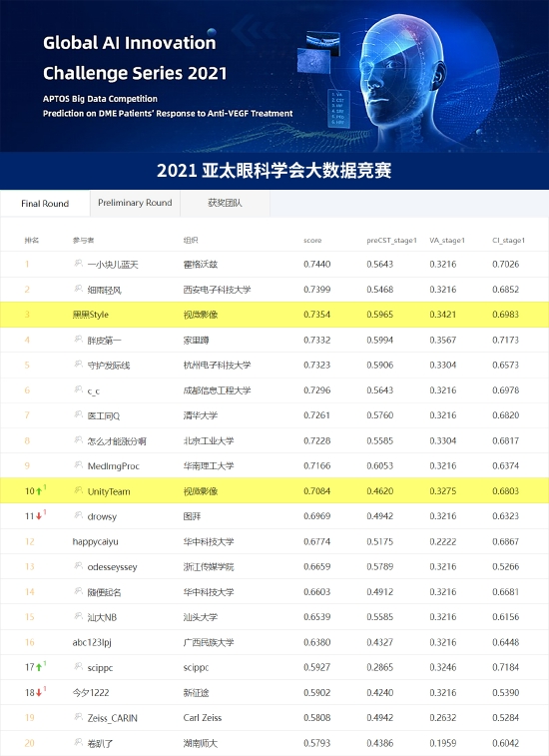Click CI_stage1 value 0.5266
This screenshot has height=756, width=549.
pyautogui.click(x=506, y=566)
